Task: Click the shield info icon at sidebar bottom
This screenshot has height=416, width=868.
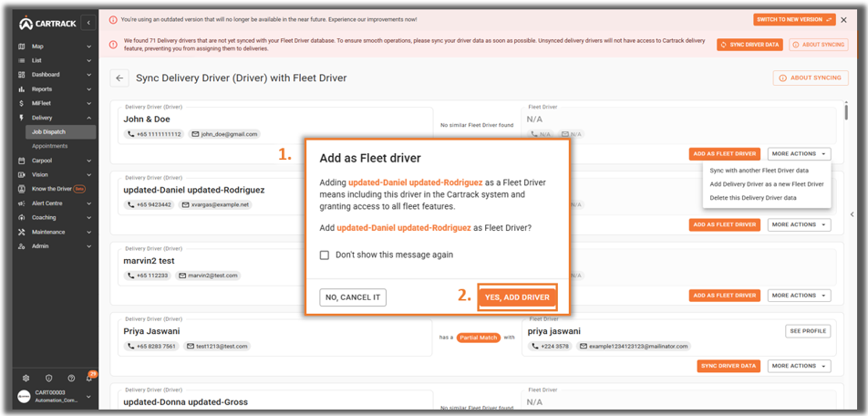Action: pos(48,379)
